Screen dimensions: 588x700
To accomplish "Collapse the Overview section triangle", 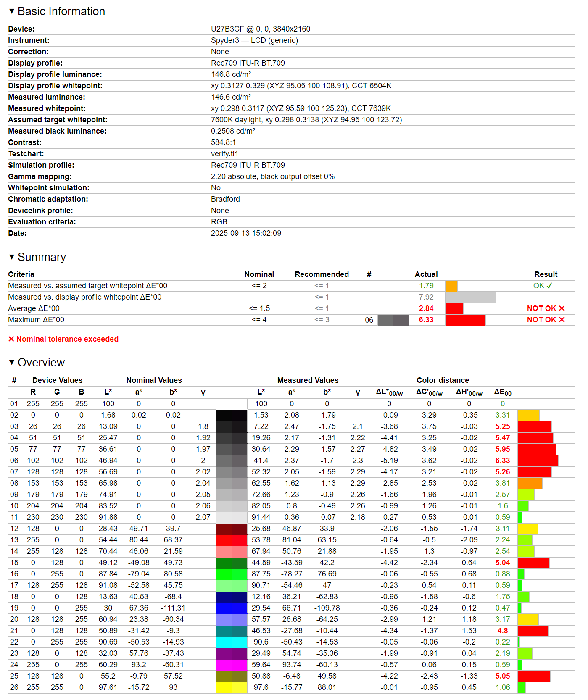I will (12, 362).
